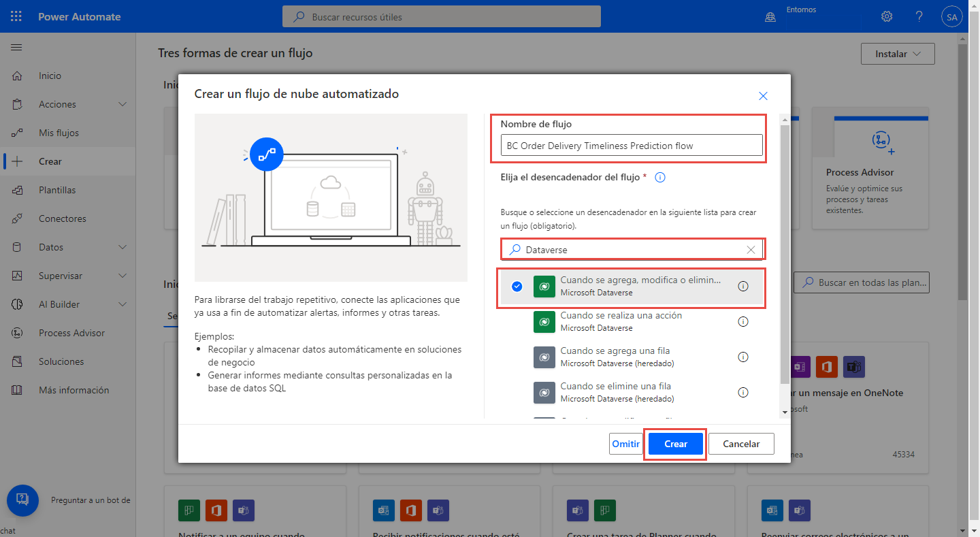Screen dimensions: 980x537
Task: Go to Inicio in the sidebar
Action: point(68,76)
